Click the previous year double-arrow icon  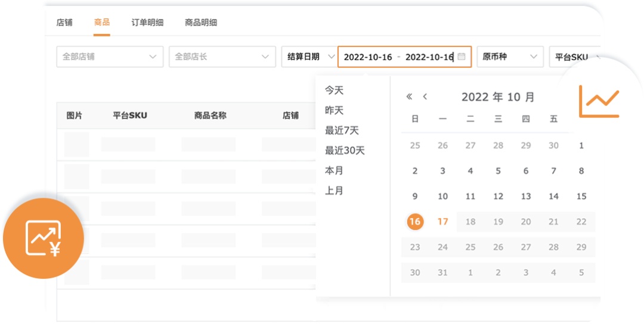pyautogui.click(x=409, y=97)
